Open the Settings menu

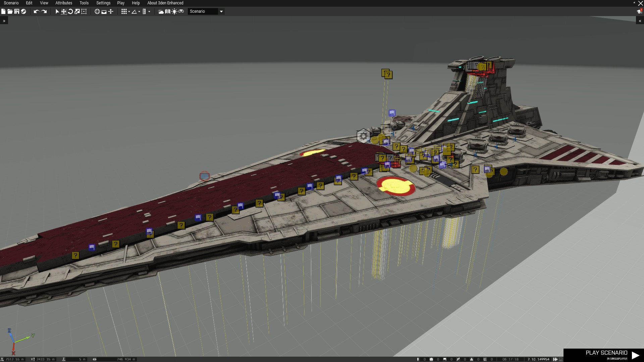(103, 3)
